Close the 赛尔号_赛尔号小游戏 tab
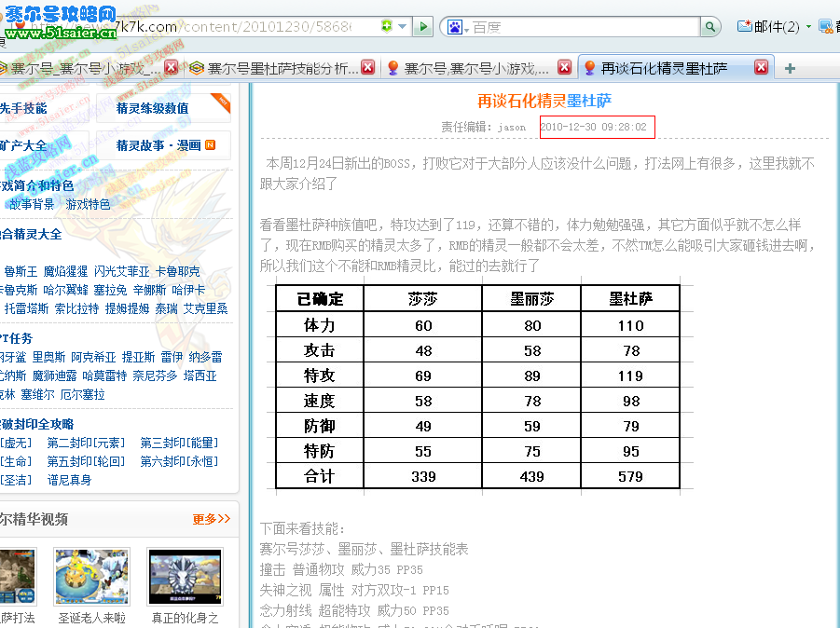The width and height of the screenshot is (840, 628). pos(171,67)
